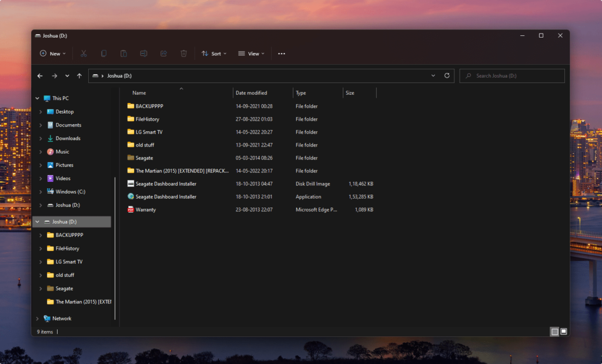Click the Rename icon in toolbar

coord(143,54)
